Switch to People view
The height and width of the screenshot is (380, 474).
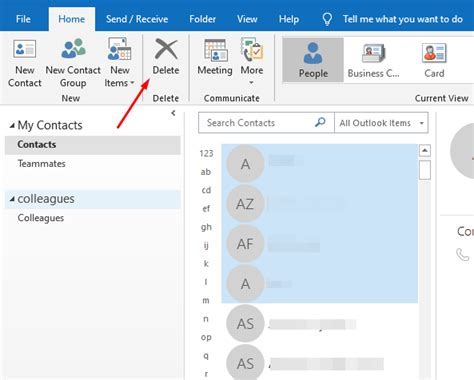[313, 60]
